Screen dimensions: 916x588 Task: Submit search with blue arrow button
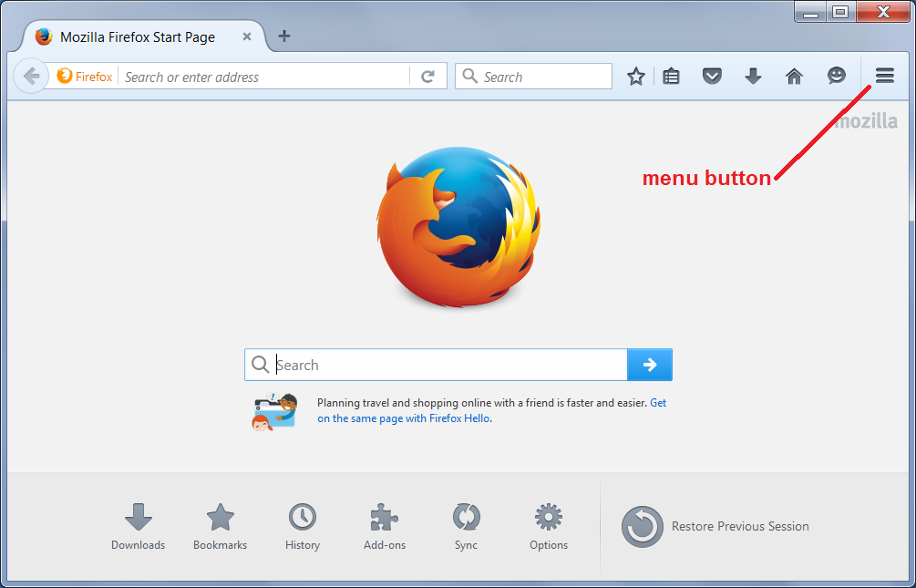pyautogui.click(x=650, y=365)
